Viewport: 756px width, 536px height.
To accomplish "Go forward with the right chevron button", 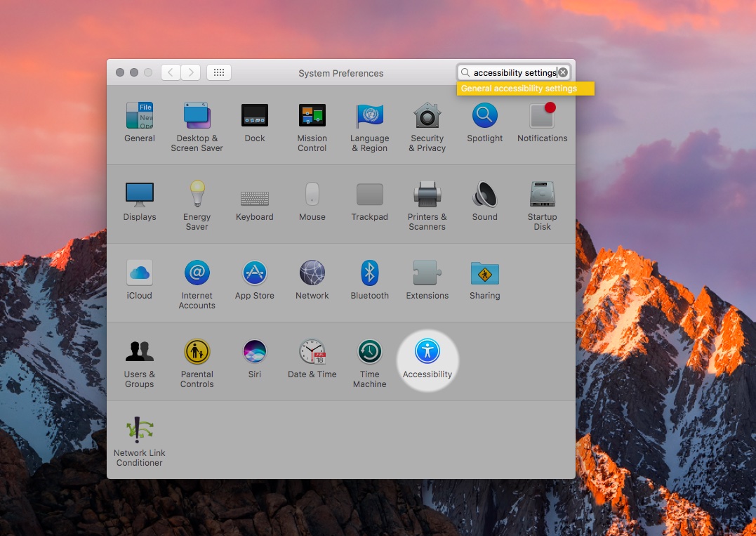I will (191, 72).
